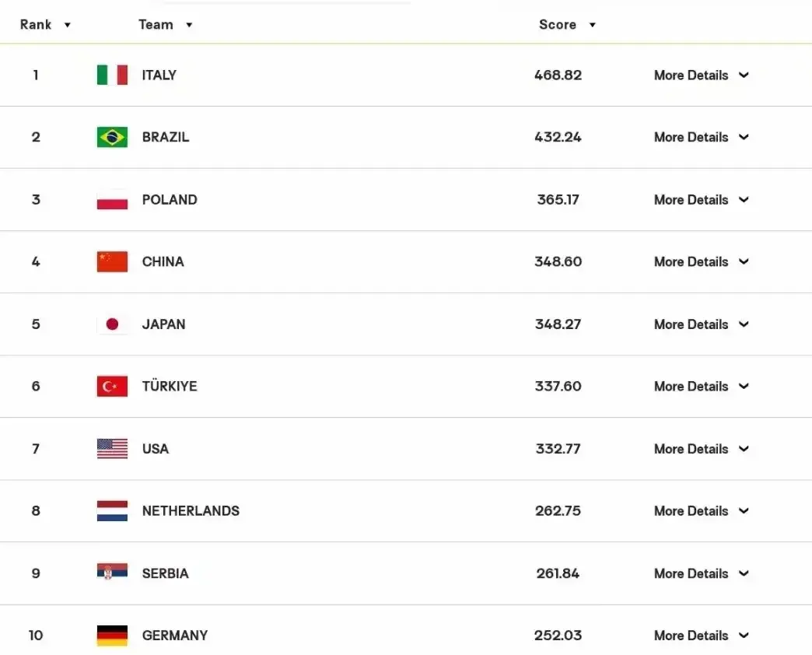Viewport: 812px width, 655px height.
Task: Click the USA flag icon
Action: pos(112,449)
